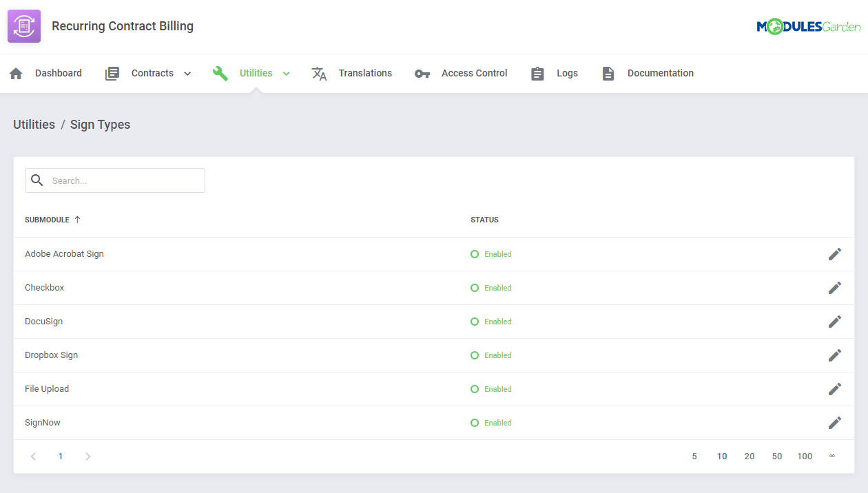This screenshot has width=868, height=493.
Task: Open the Utilities dropdown chevron
Action: click(x=285, y=72)
